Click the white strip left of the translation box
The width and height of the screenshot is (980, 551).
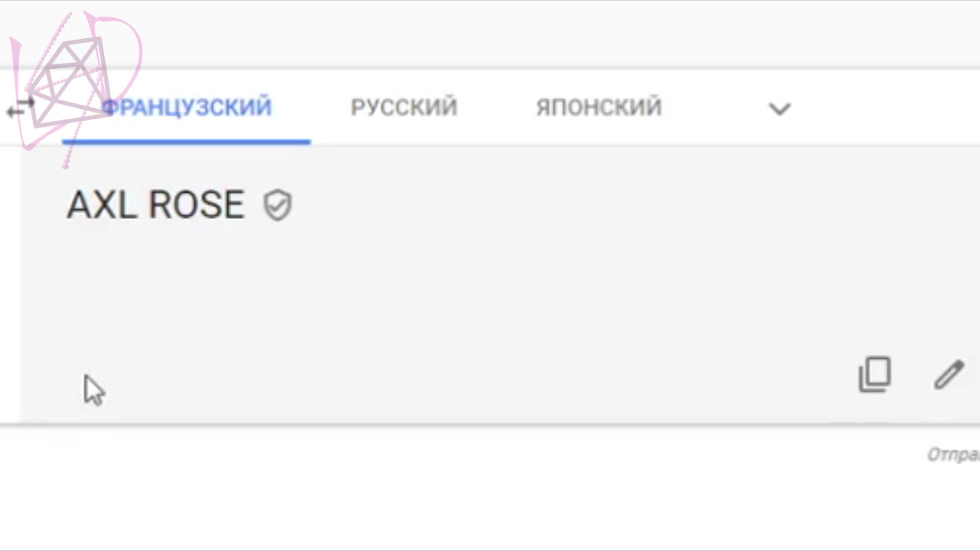click(x=10, y=285)
